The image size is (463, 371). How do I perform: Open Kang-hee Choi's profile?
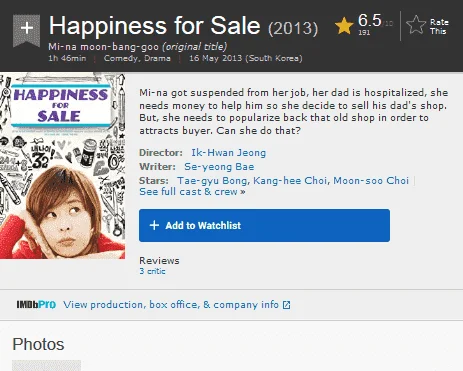point(290,180)
